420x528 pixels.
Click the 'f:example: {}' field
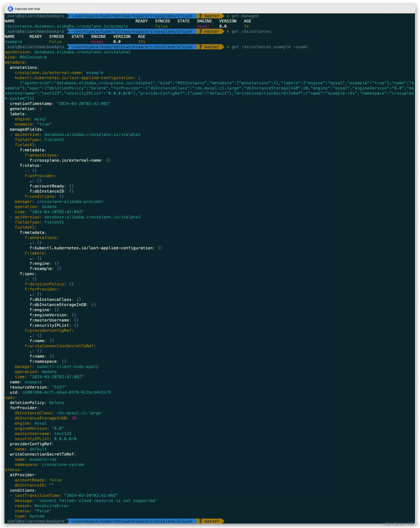45,268
